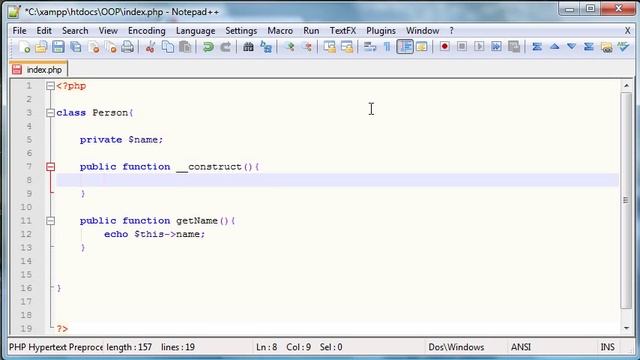Toggle the Show indent guide button

coord(405,47)
